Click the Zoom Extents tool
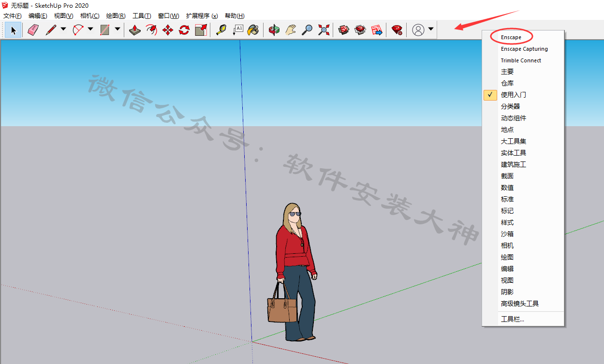The width and height of the screenshot is (604, 364). pyautogui.click(x=324, y=30)
